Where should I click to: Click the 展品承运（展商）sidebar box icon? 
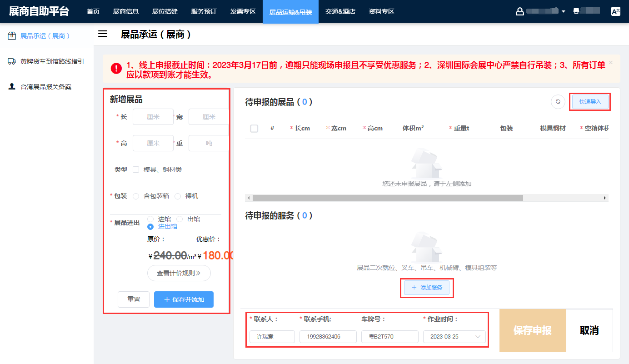pyautogui.click(x=12, y=36)
